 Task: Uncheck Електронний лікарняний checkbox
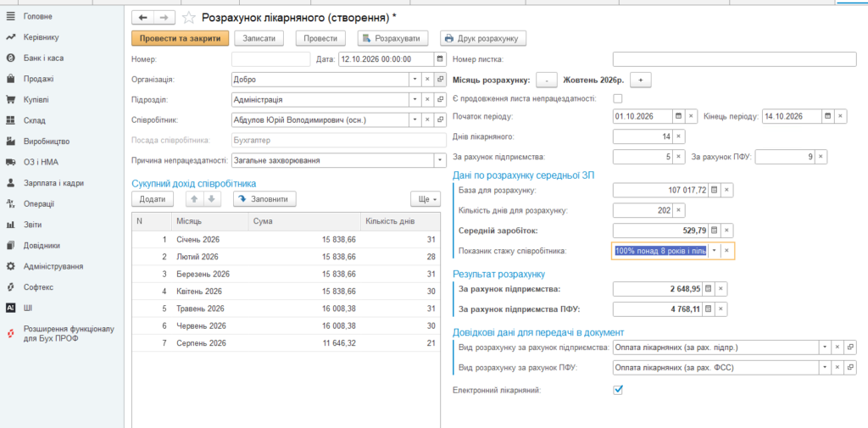(618, 390)
